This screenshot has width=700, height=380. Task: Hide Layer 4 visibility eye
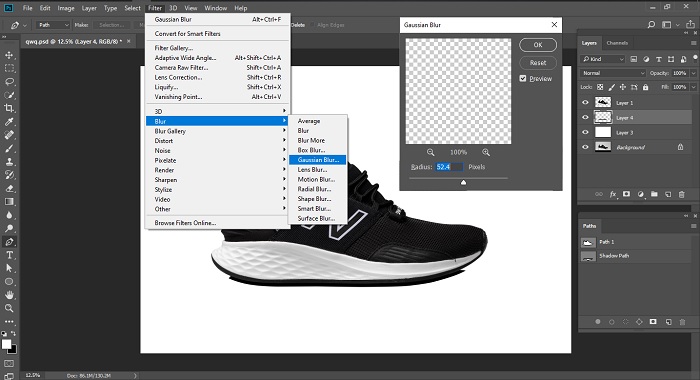585,117
